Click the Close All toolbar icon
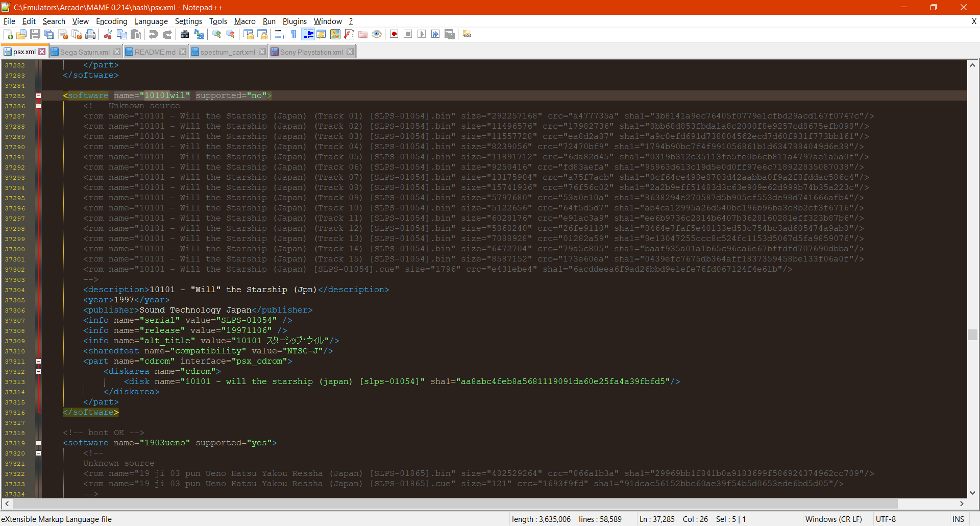 tap(77, 34)
